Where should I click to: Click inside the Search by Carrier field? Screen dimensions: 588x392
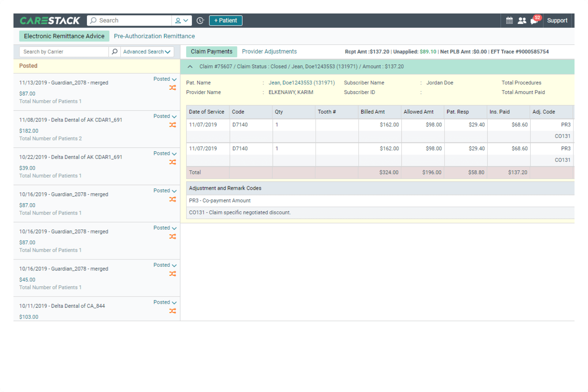[x=61, y=51]
